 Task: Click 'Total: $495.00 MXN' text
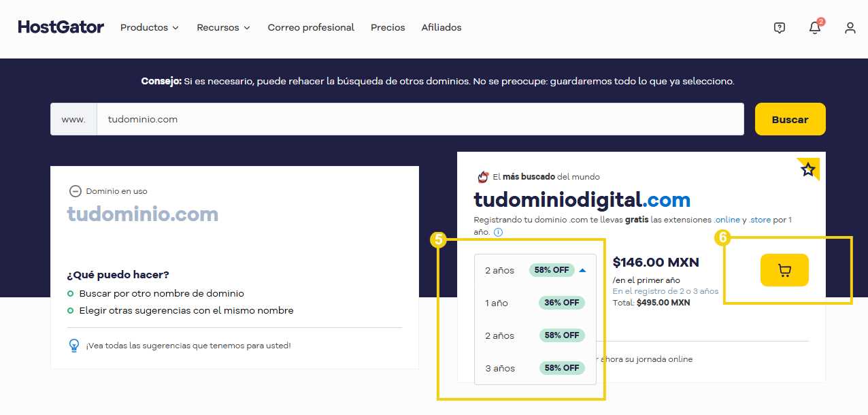[x=651, y=302]
